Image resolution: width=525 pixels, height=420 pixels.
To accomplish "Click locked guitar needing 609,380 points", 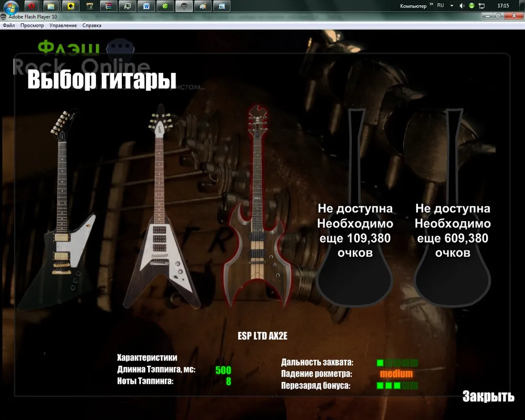I will (453, 208).
